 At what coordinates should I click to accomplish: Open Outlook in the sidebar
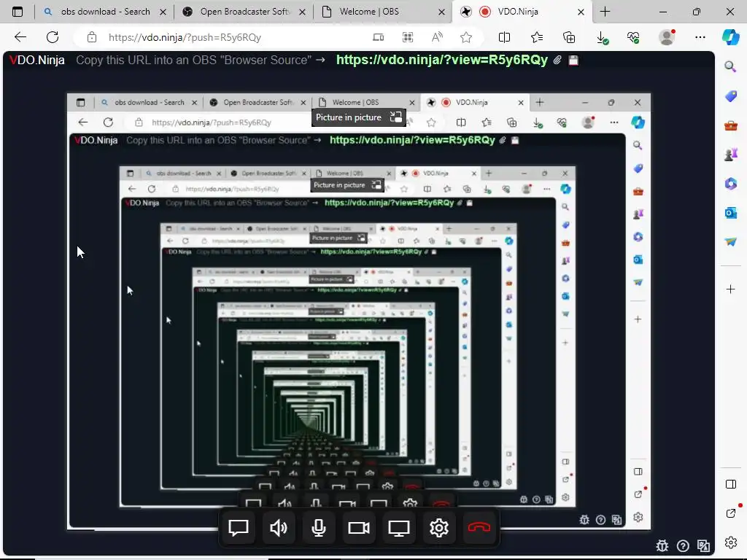[x=731, y=212]
